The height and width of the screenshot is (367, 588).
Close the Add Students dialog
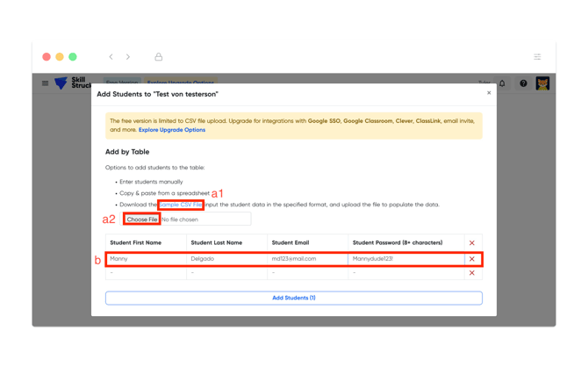(489, 93)
